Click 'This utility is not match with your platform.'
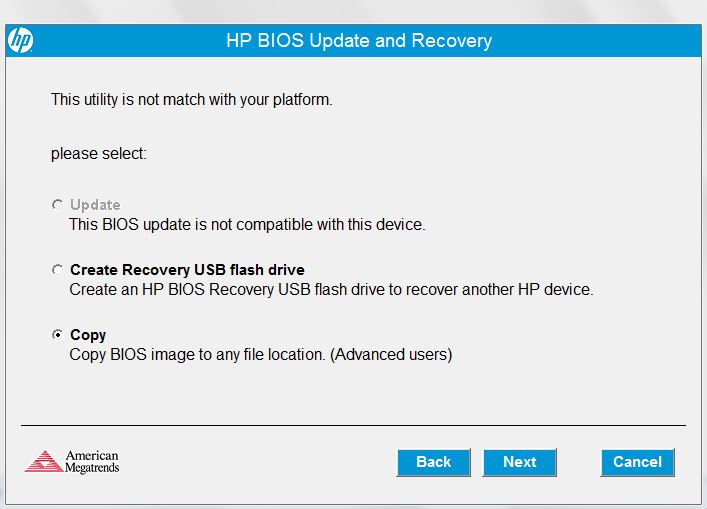Screen dimensions: 707x509 tap(192, 100)
